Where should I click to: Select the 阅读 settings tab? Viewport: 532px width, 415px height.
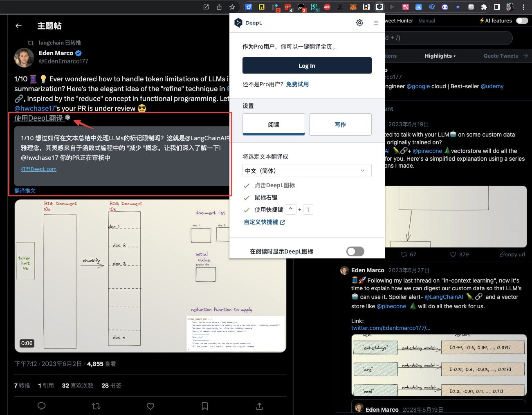tap(274, 124)
